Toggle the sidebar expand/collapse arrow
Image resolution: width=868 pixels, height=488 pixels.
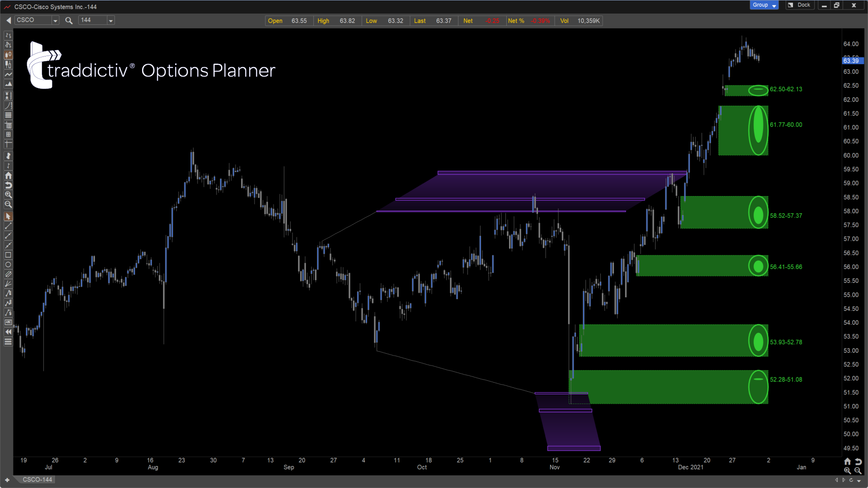pos(8,332)
